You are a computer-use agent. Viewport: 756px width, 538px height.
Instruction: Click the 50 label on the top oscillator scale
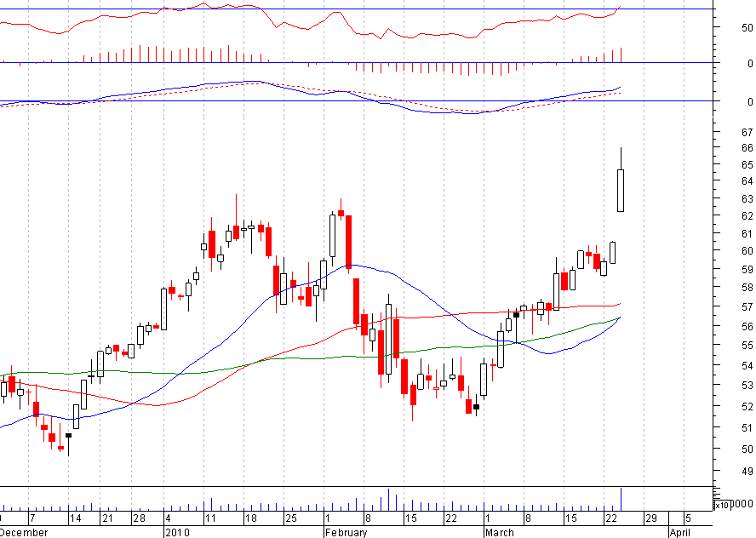pos(747,28)
